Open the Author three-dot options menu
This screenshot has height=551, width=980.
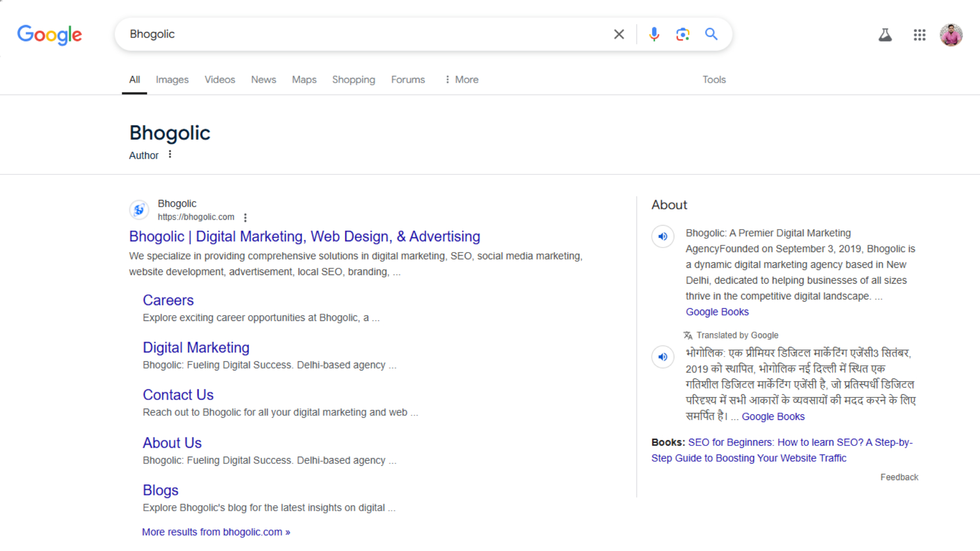click(170, 154)
